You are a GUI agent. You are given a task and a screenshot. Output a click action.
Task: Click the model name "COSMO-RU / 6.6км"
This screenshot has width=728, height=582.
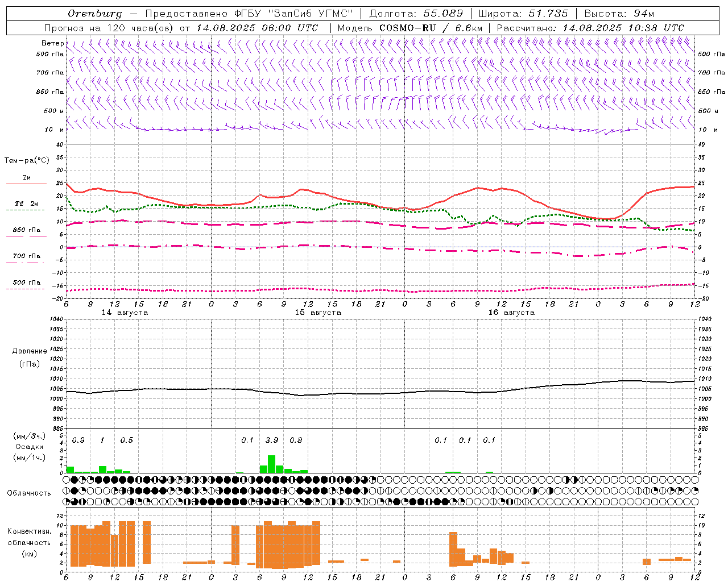coord(431,28)
